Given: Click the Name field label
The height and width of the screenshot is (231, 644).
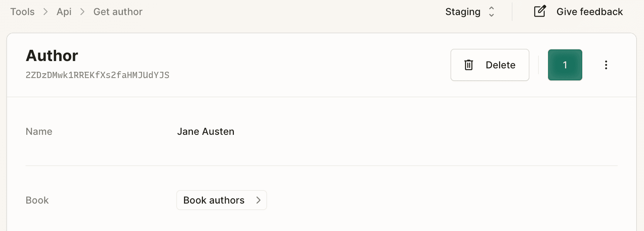Looking at the screenshot, I should pos(39,132).
